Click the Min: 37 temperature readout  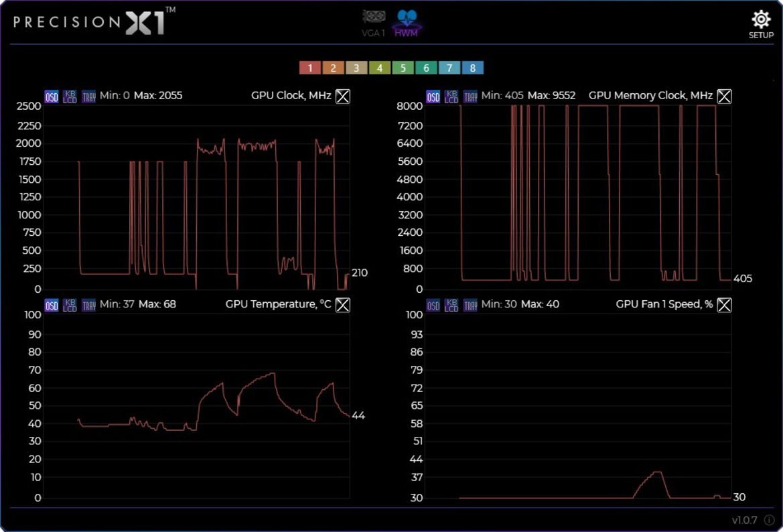click(117, 305)
